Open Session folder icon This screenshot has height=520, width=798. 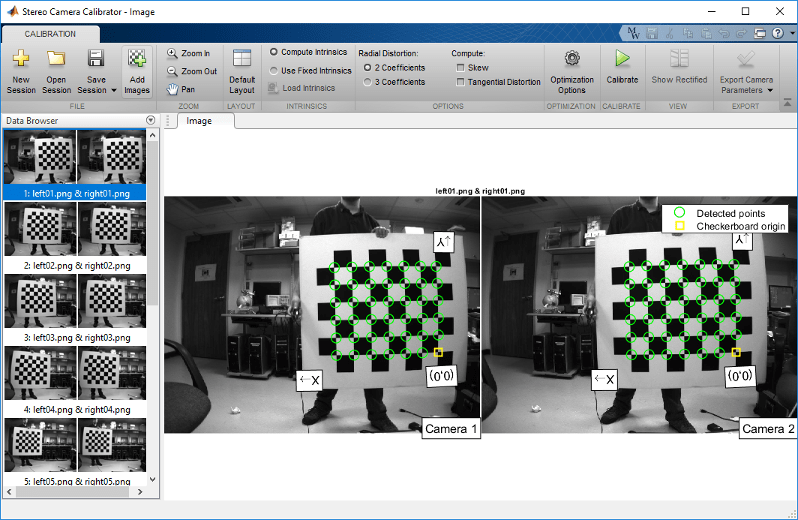56,58
